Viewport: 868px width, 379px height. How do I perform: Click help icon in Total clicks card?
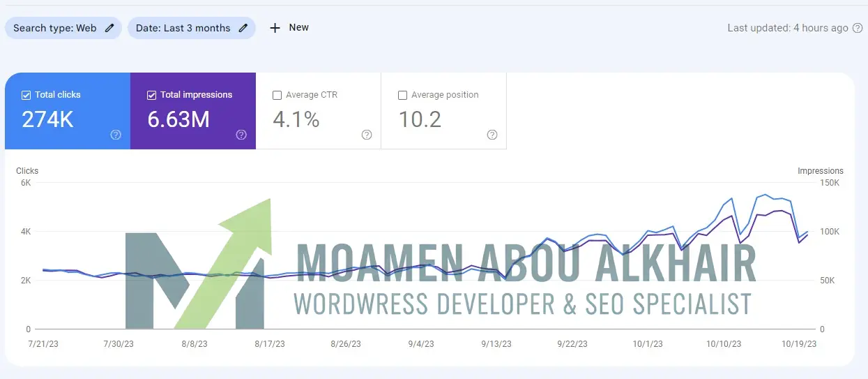click(116, 135)
